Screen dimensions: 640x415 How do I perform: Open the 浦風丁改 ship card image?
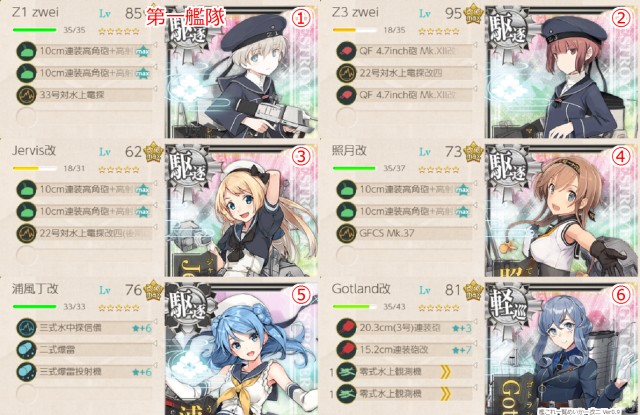(242, 349)
